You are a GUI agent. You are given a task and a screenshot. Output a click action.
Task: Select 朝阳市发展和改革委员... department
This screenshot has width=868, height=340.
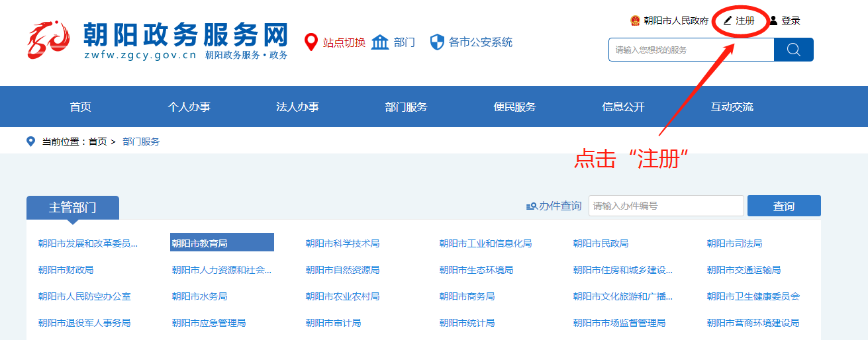coord(88,243)
